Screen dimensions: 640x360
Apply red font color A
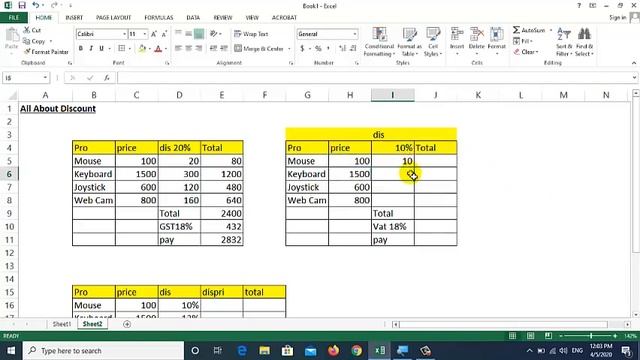tap(158, 49)
